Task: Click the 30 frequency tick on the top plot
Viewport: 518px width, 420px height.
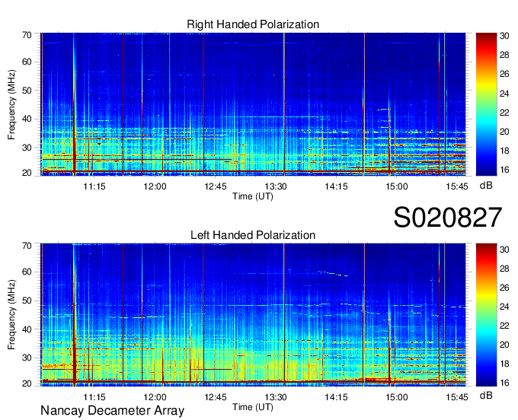Action: 27,148
